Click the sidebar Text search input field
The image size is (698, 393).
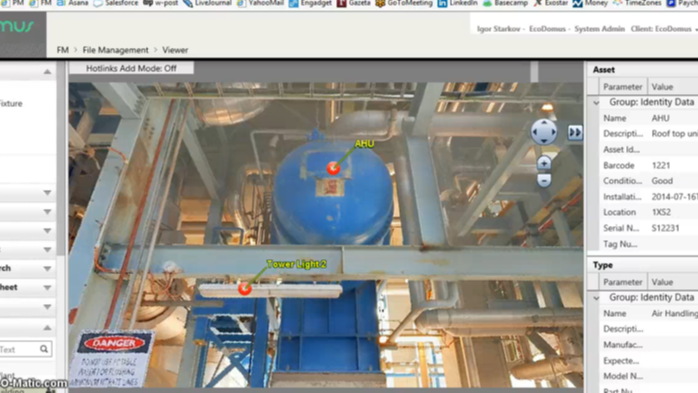click(x=19, y=349)
